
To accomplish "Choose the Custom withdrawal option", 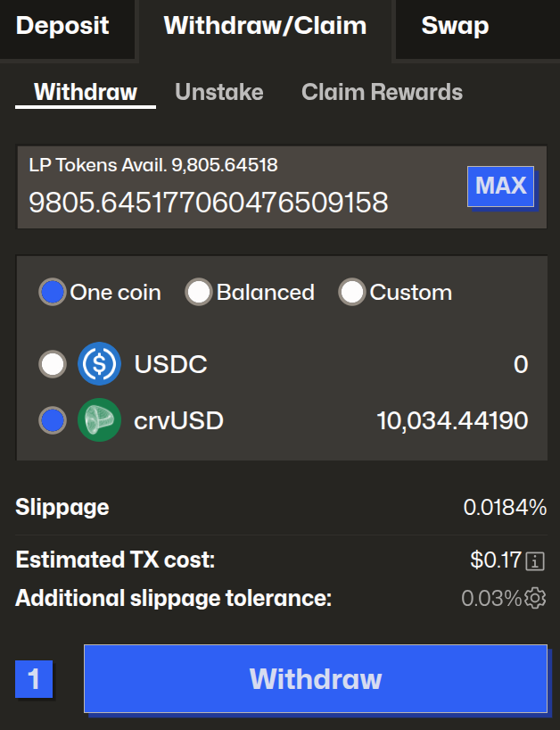I will pyautogui.click(x=352, y=292).
